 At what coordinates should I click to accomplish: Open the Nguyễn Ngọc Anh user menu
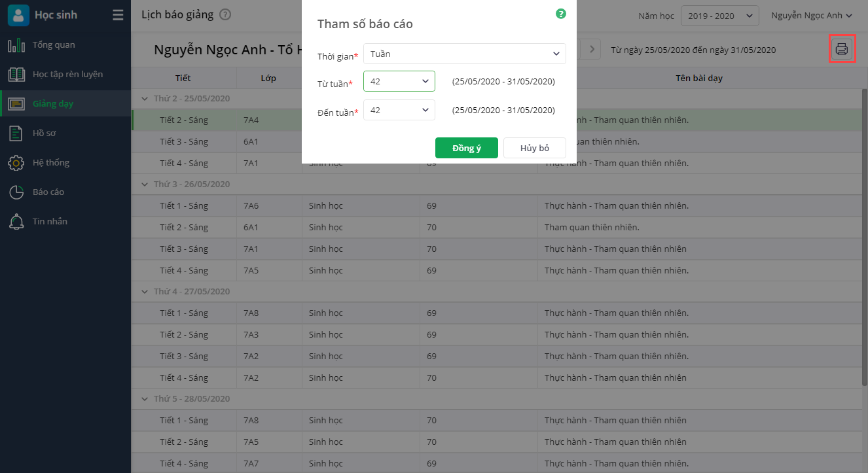click(812, 16)
